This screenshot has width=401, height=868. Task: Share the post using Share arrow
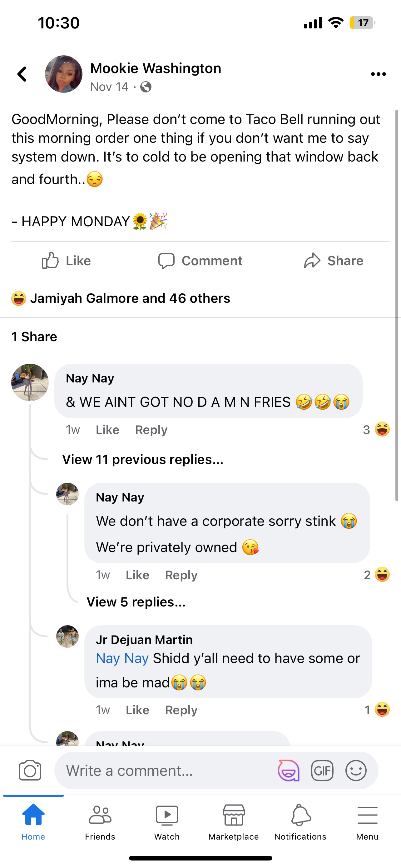click(x=334, y=261)
